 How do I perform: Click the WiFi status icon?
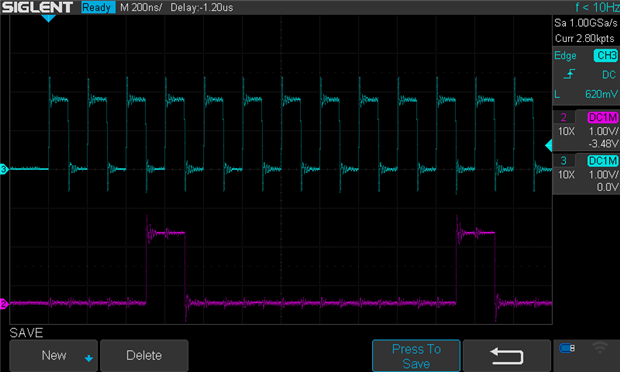coord(599,348)
